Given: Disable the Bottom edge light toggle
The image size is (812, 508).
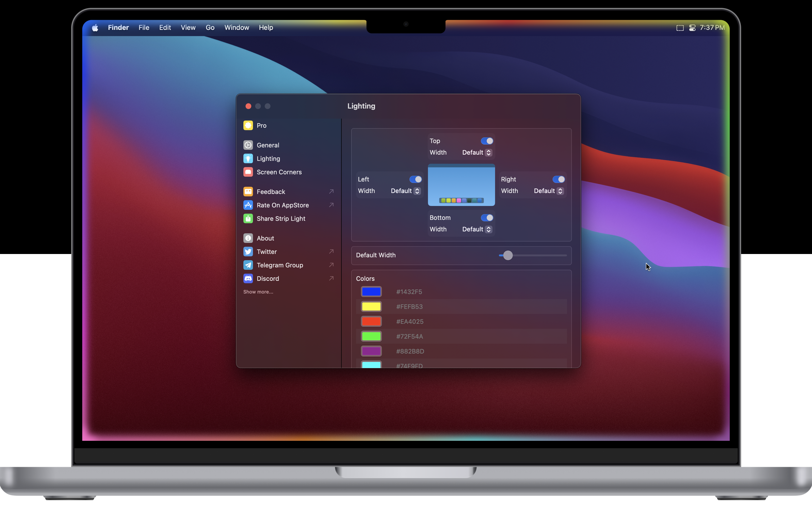Looking at the screenshot, I should (487, 218).
